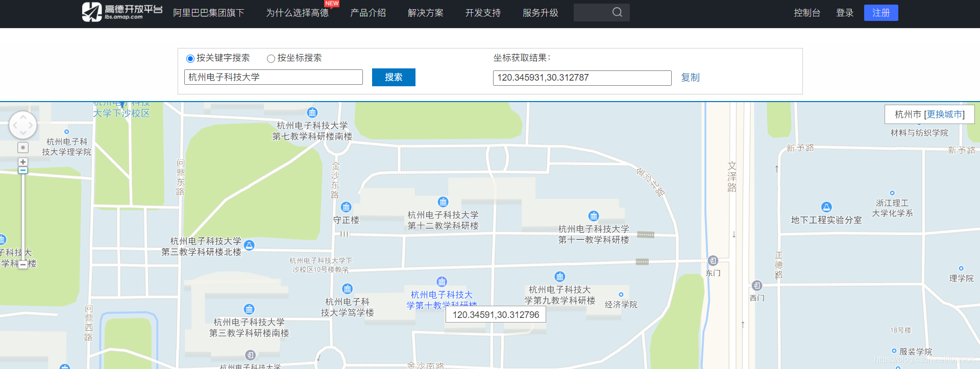Click the 经济学院 point marker
The height and width of the screenshot is (369, 980).
coord(621,294)
